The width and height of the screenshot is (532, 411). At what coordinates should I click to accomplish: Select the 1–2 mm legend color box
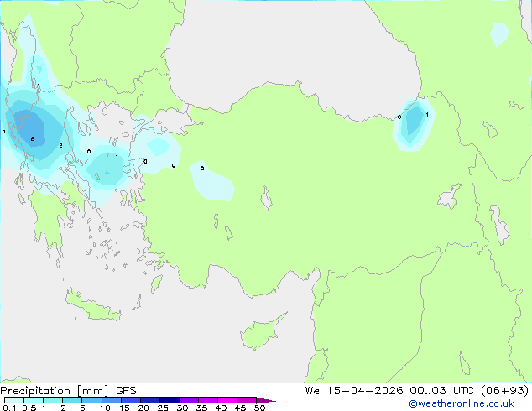tap(53, 400)
